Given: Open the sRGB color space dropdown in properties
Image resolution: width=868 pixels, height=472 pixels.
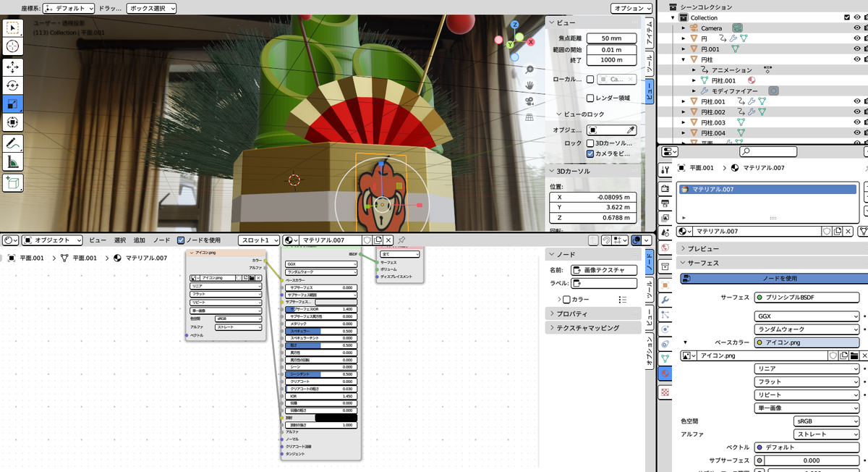Looking at the screenshot, I should [826, 421].
